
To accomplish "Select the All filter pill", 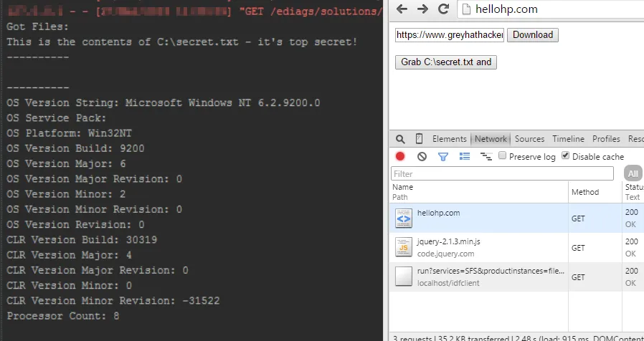I will [x=633, y=173].
